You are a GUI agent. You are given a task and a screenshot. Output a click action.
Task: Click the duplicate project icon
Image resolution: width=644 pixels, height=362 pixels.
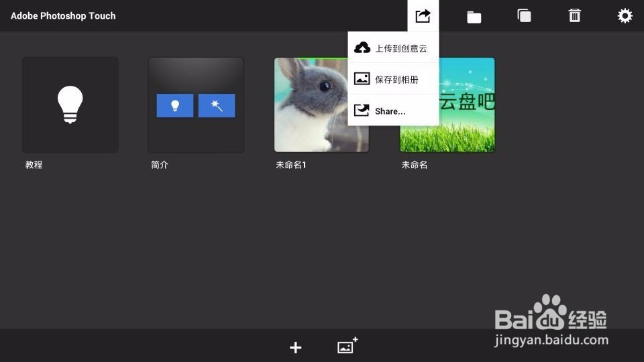[524, 15]
